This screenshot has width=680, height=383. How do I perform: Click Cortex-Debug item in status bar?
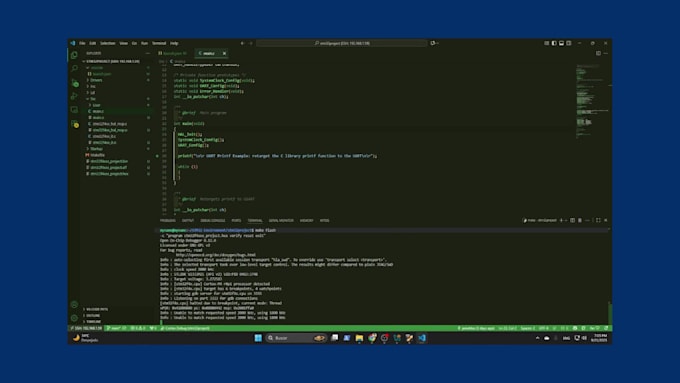(x=185, y=328)
